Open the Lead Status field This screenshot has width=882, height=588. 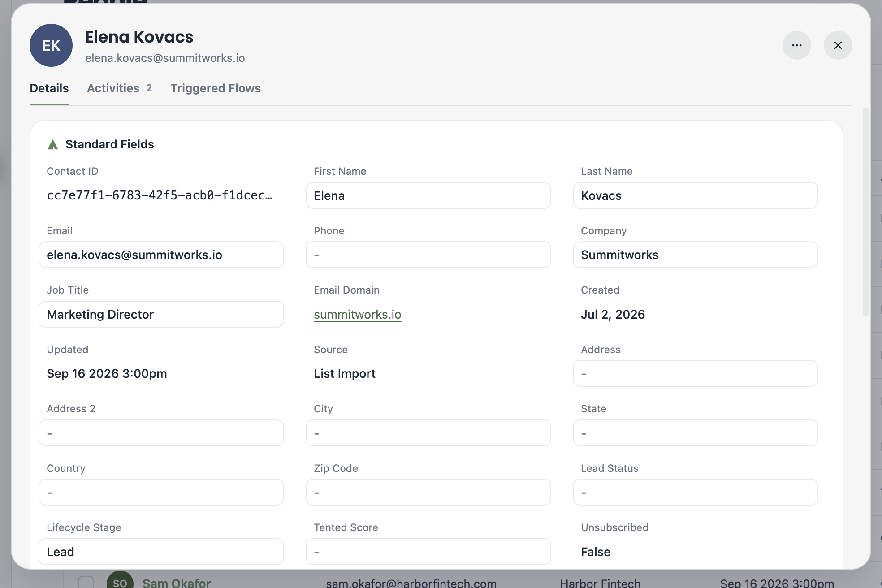(x=695, y=492)
